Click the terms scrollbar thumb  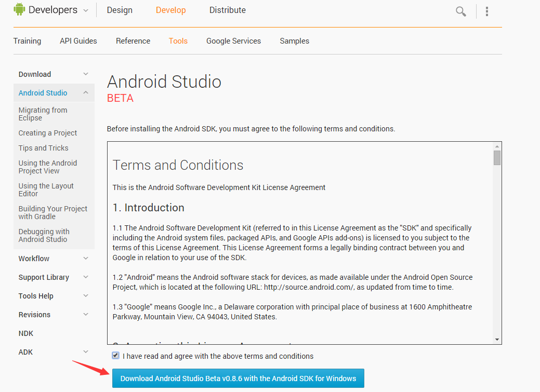pyautogui.click(x=497, y=158)
